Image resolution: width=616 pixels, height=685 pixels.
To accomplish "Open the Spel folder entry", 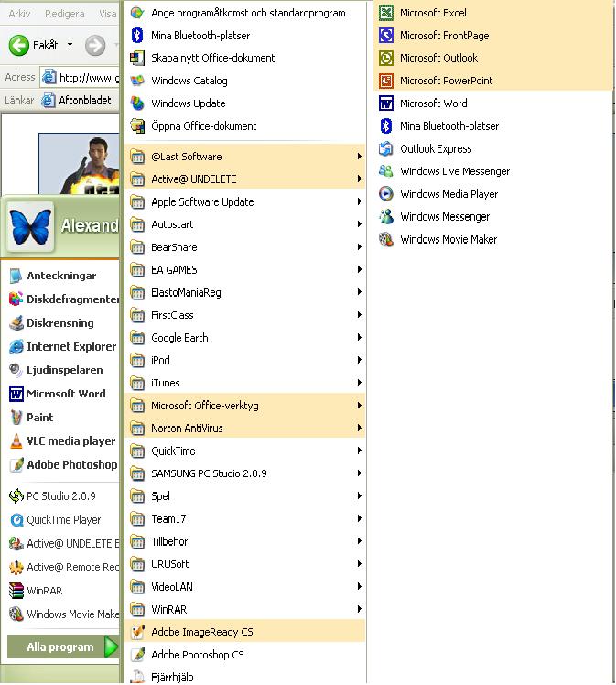I will tap(245, 496).
